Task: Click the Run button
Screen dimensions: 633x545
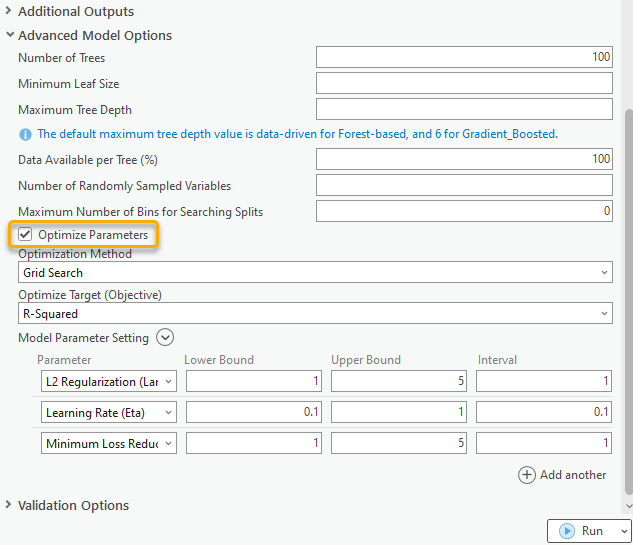Action: point(581,531)
